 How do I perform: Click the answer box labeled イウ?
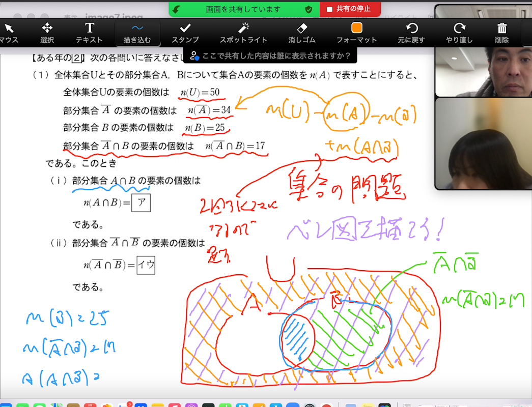tap(146, 265)
